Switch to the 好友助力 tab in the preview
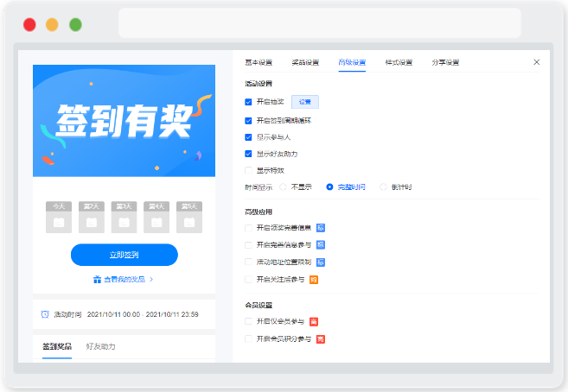568x392 pixels. [100, 346]
